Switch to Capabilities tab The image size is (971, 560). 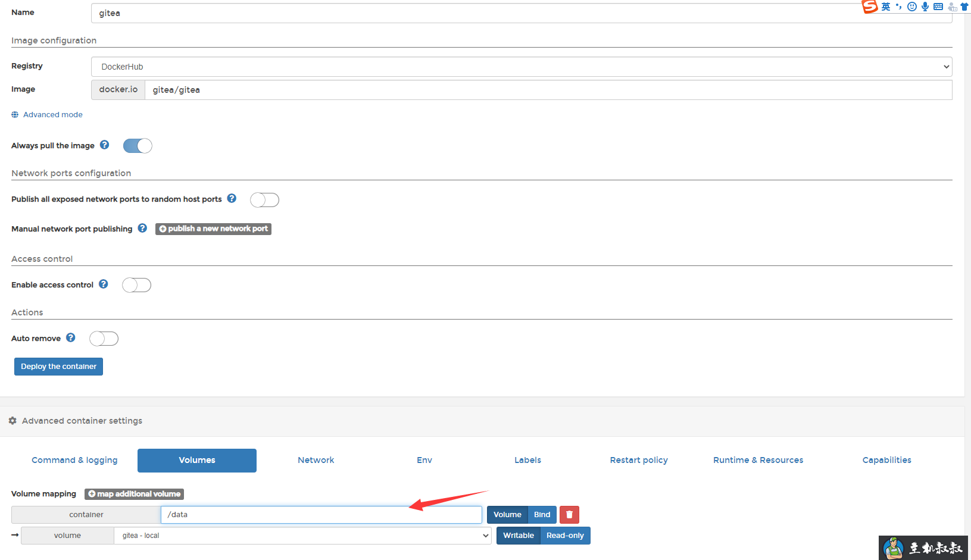tap(887, 460)
